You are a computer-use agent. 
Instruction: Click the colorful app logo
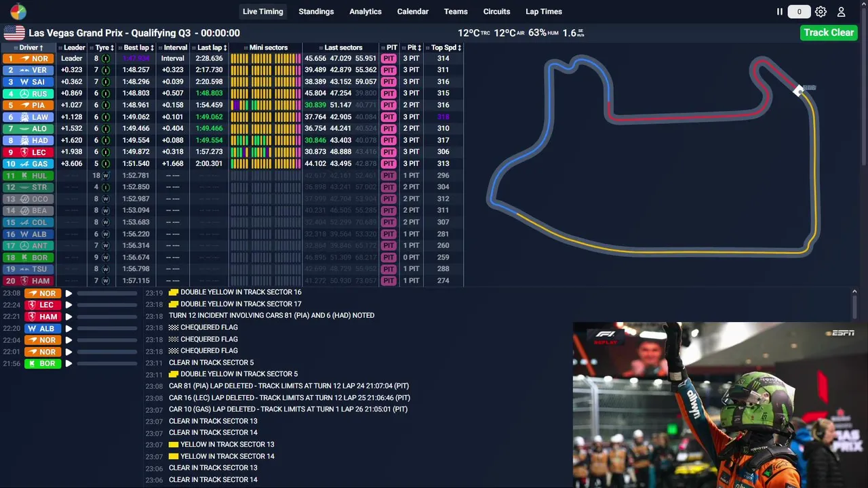click(x=18, y=12)
